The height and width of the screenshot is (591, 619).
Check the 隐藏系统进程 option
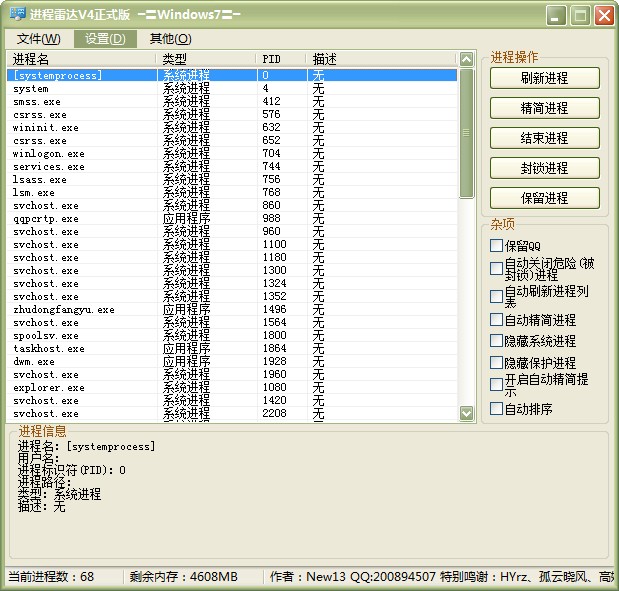point(496,340)
